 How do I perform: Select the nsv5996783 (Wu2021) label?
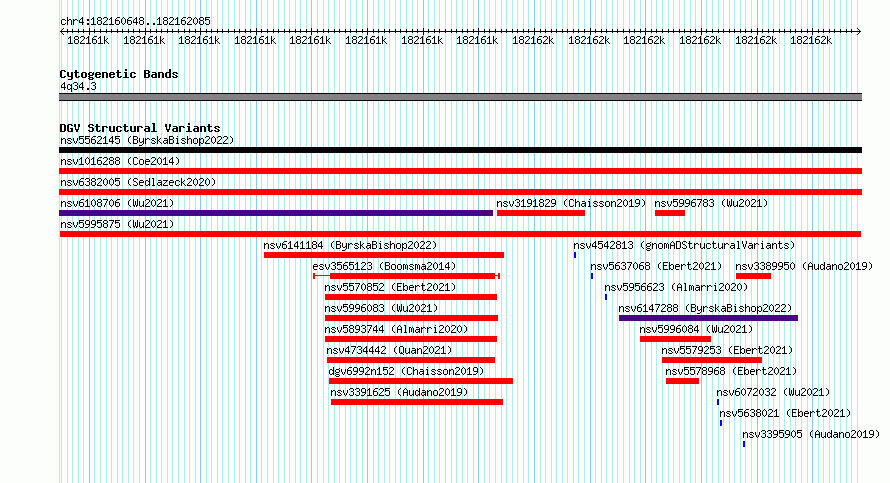coord(711,203)
